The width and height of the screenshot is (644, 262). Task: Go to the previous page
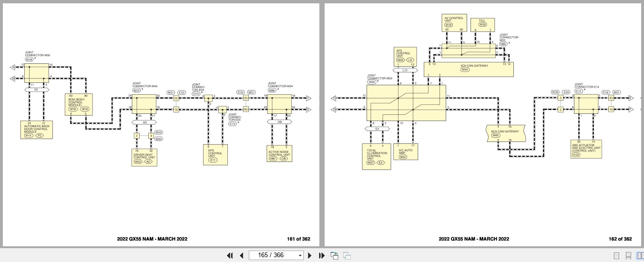[242, 255]
